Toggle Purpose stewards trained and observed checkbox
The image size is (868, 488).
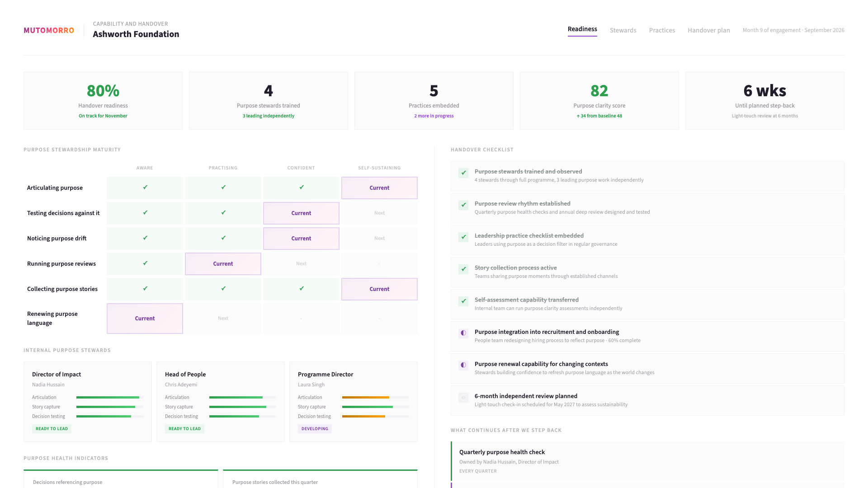pos(463,173)
